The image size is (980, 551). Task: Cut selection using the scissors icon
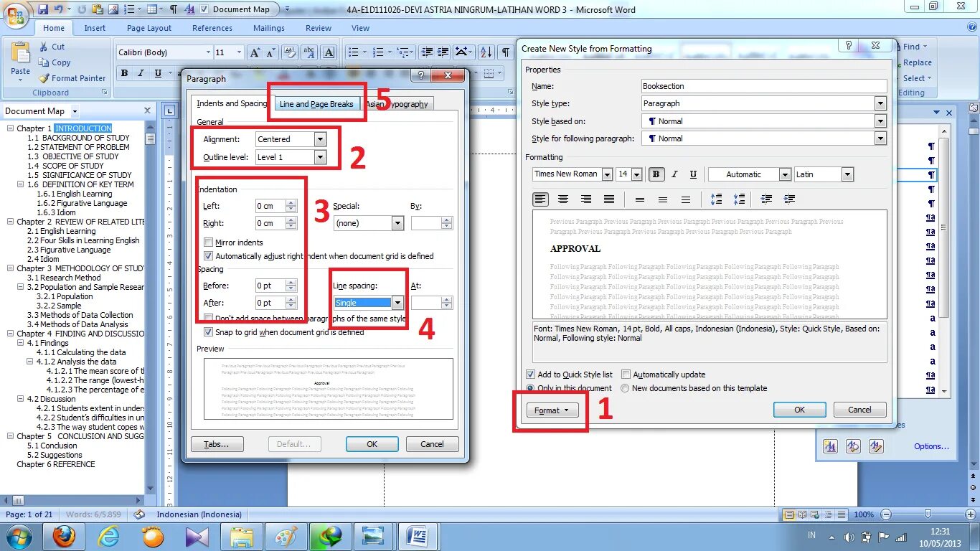point(44,47)
